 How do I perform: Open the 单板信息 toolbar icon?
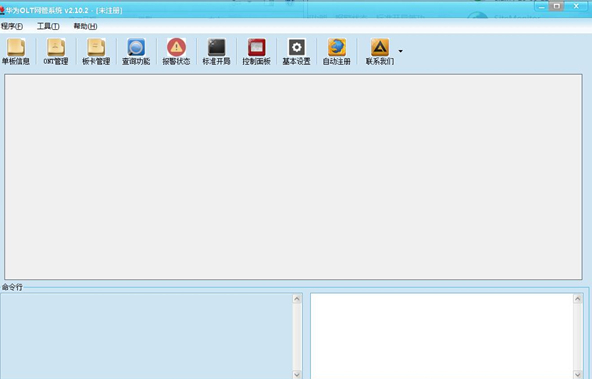pyautogui.click(x=16, y=51)
